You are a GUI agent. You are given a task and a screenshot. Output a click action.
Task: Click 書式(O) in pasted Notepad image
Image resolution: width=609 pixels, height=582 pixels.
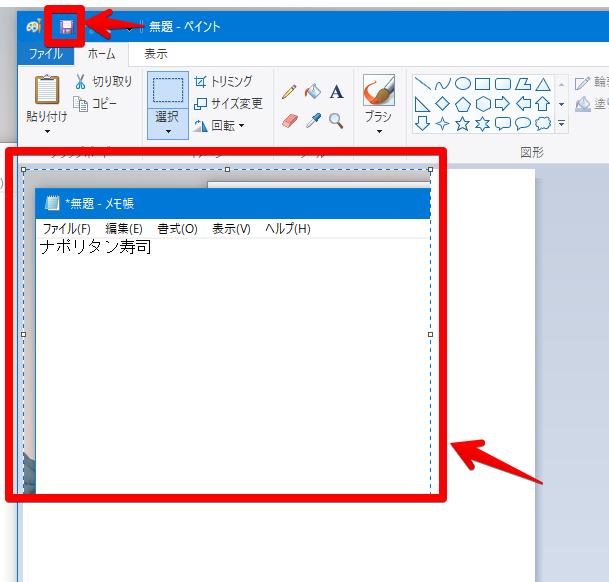(177, 228)
